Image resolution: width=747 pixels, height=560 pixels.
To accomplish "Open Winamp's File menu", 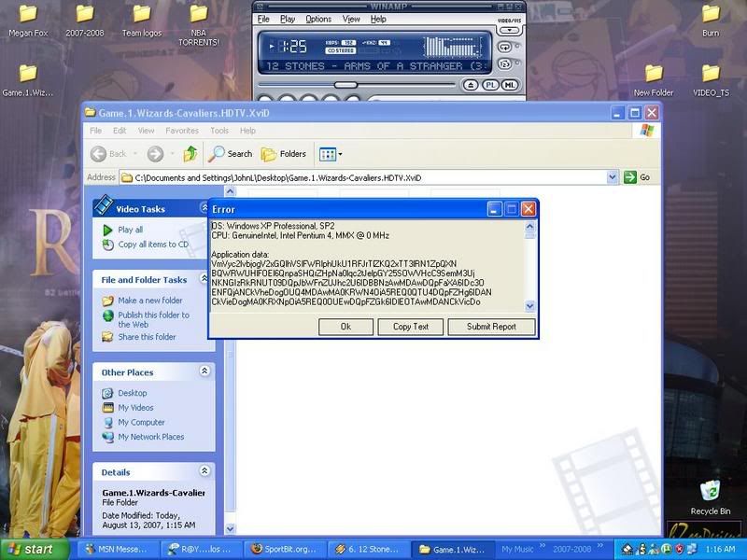I will tap(263, 19).
